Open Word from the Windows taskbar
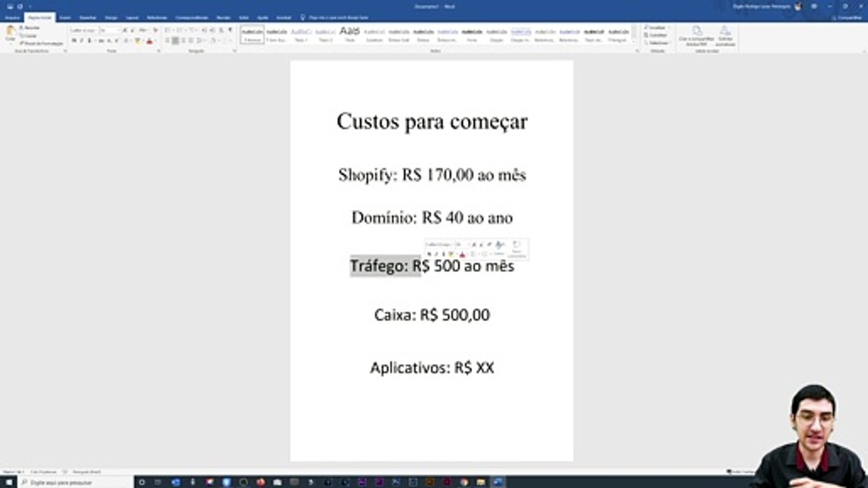The height and width of the screenshot is (488, 868). click(498, 482)
